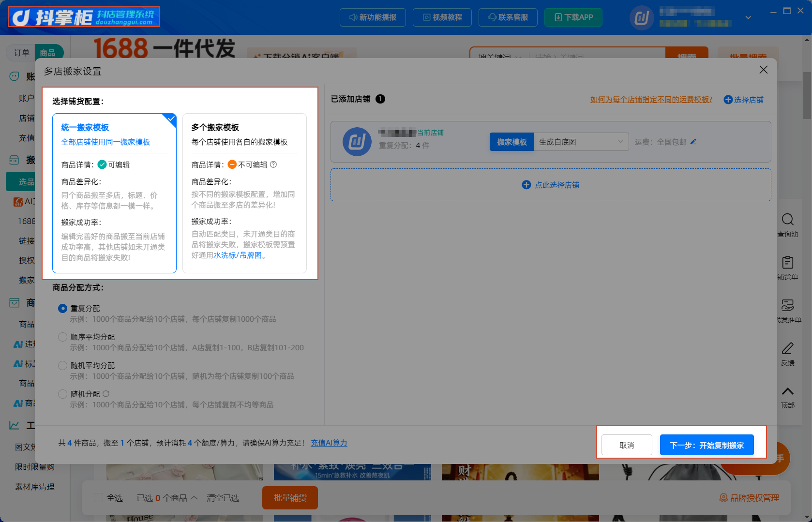This screenshot has height=522, width=812.
Task: Click 批量铺货 orange button
Action: [x=290, y=498]
